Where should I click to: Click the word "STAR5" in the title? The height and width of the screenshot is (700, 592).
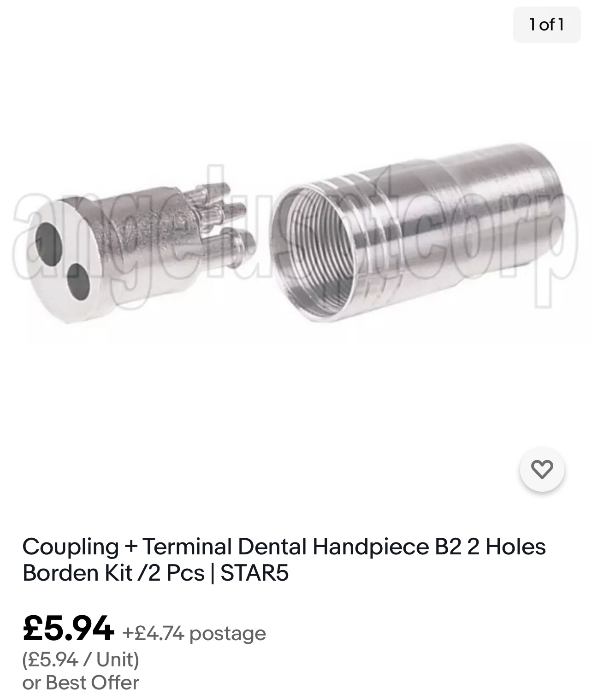click(x=255, y=573)
